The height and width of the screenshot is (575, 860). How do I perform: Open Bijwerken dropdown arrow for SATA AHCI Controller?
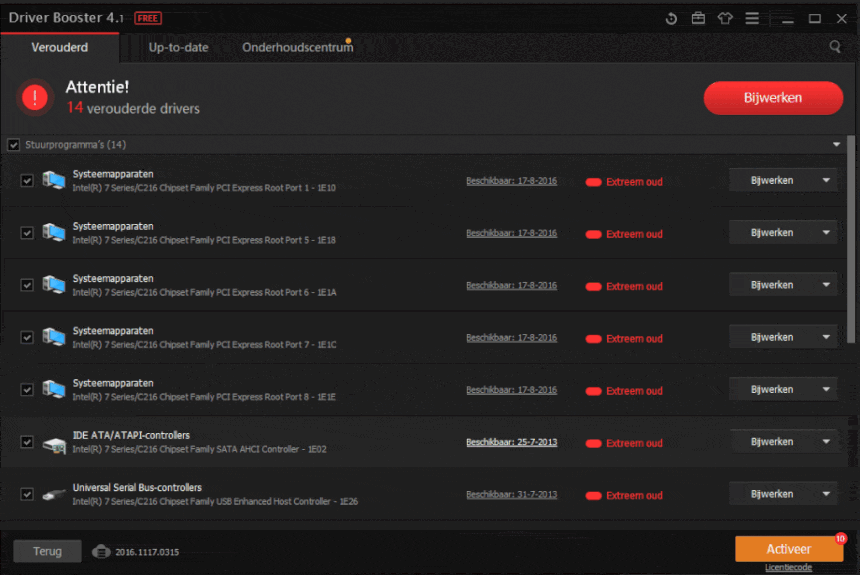pyautogui.click(x=826, y=442)
